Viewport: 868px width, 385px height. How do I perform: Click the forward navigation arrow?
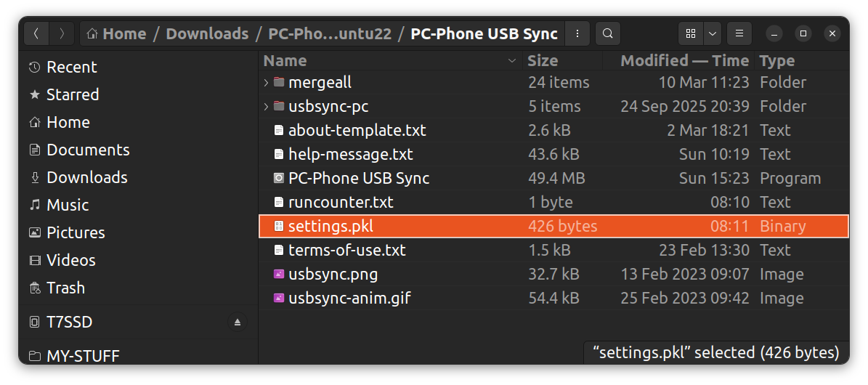[x=62, y=33]
